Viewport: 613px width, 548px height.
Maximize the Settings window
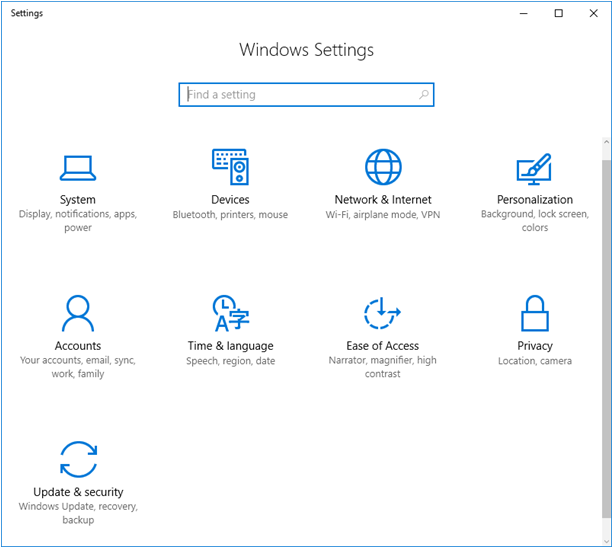coord(559,13)
